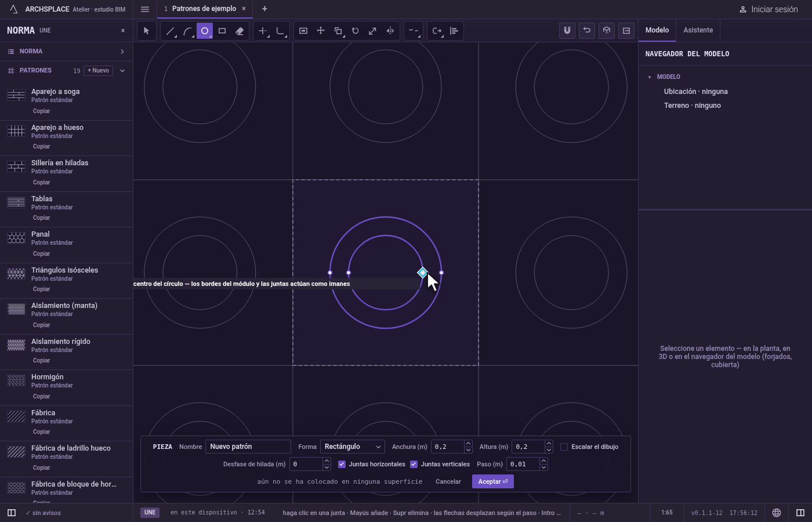Image resolution: width=812 pixels, height=522 pixels.
Task: Toggle the magnet snapping icon
Action: click(567, 31)
